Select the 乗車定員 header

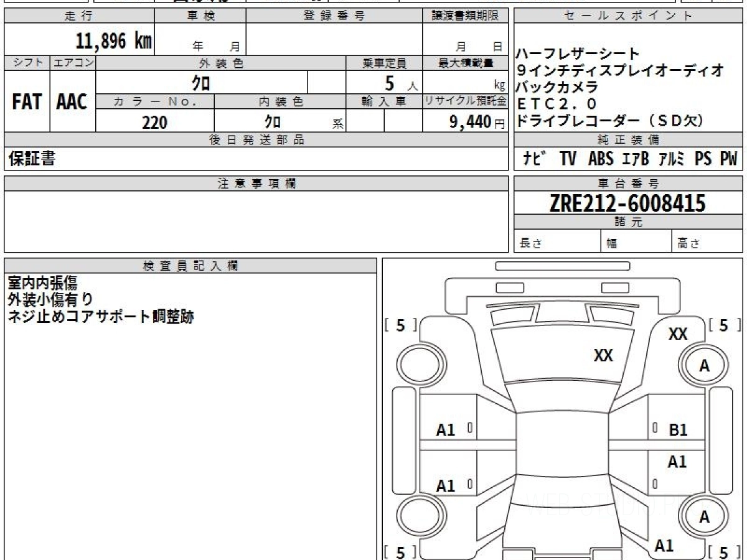click(x=384, y=63)
